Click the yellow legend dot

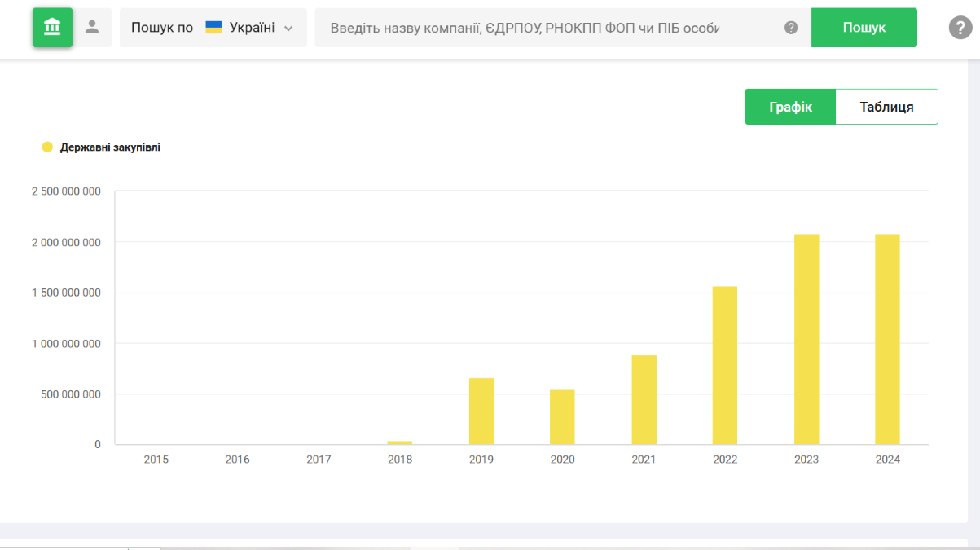(x=47, y=147)
